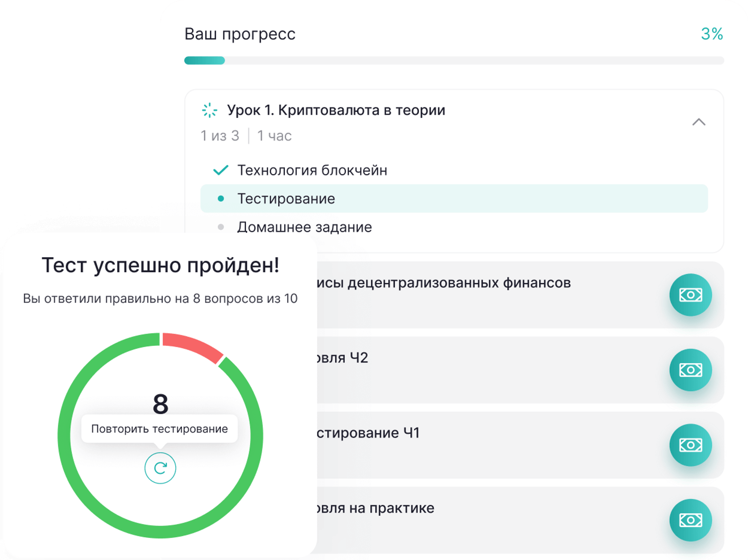Click the money icon beside Сервисы децентрализованных финансов
748x560 pixels.
click(691, 294)
